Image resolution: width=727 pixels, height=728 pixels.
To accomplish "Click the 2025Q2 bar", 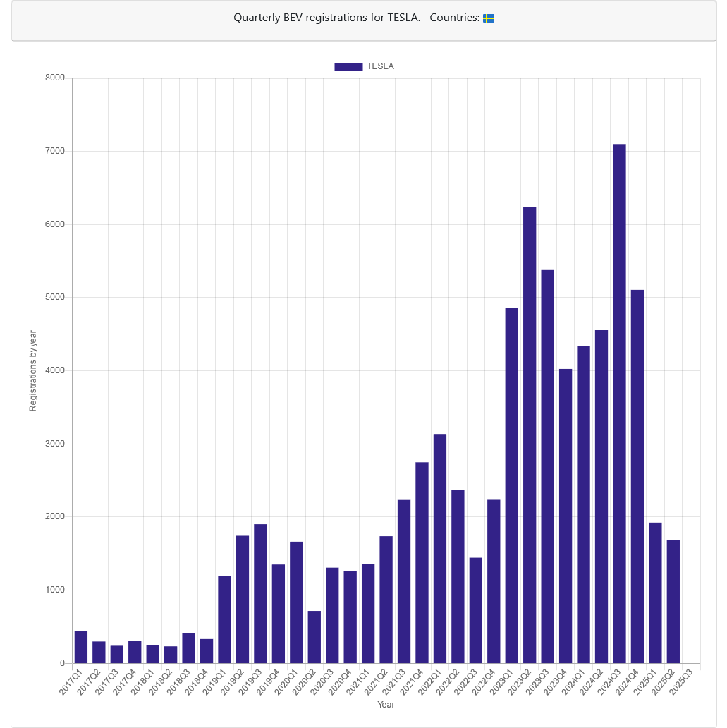I will [x=673, y=602].
